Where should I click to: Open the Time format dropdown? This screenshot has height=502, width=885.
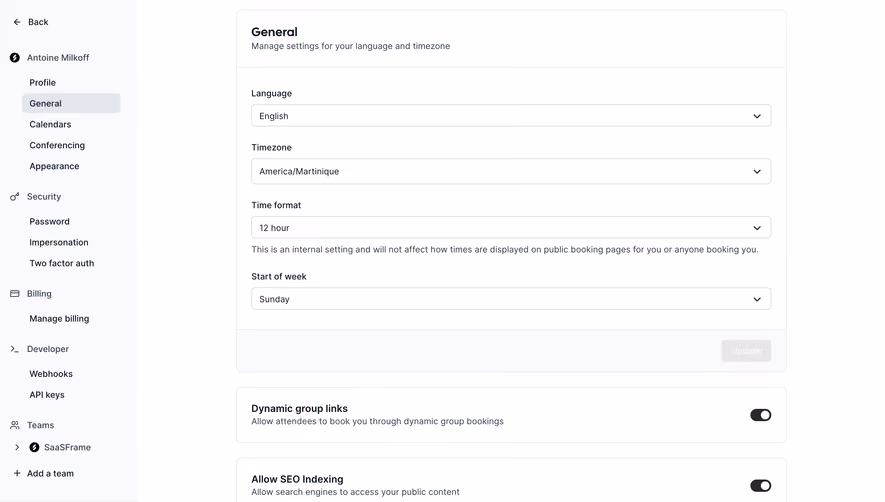click(x=511, y=228)
